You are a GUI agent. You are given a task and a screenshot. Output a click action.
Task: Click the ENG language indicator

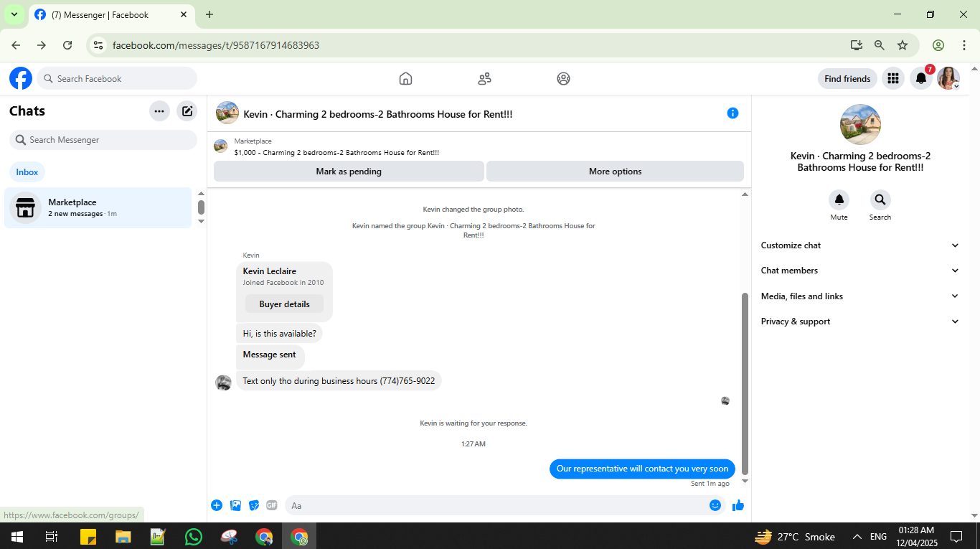(878, 536)
